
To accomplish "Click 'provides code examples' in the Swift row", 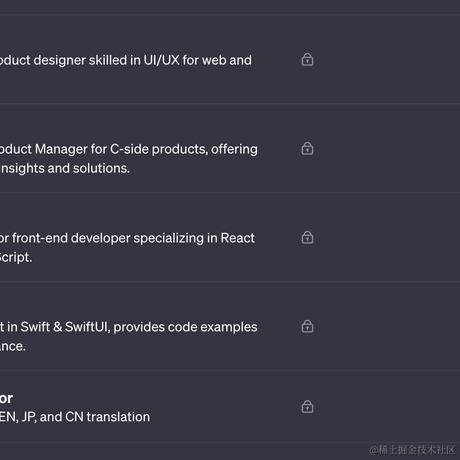I will pos(185,327).
